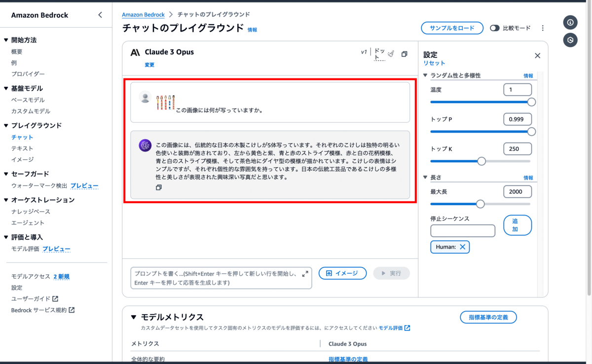Collapse the プレイグラウンド sidebar section

tap(6, 125)
